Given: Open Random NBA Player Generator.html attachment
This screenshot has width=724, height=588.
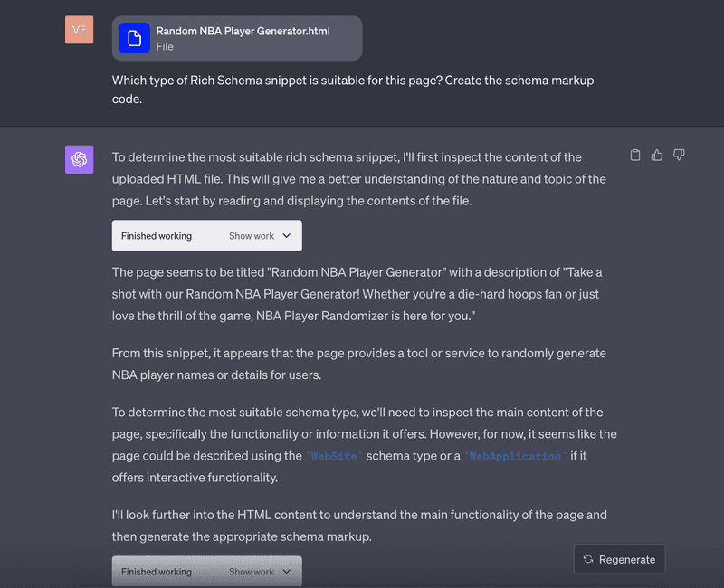Looking at the screenshot, I should [x=237, y=38].
